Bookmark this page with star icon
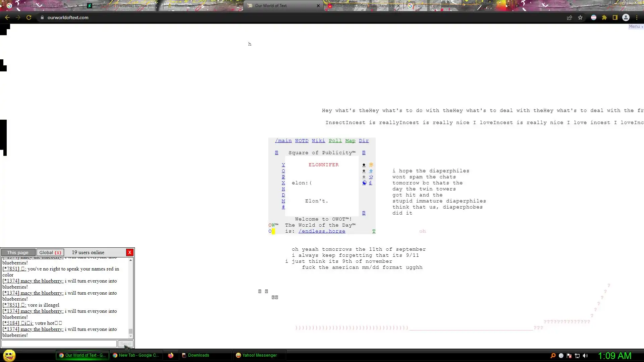 580,17
